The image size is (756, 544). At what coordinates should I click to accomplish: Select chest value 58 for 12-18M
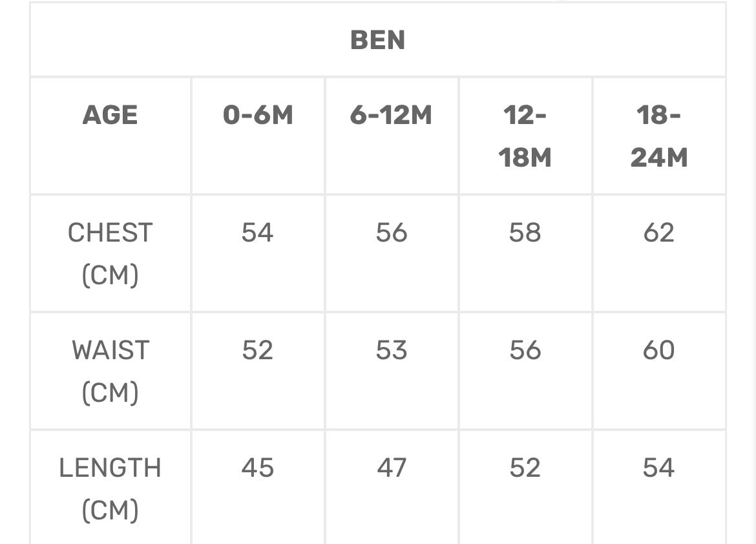click(525, 233)
